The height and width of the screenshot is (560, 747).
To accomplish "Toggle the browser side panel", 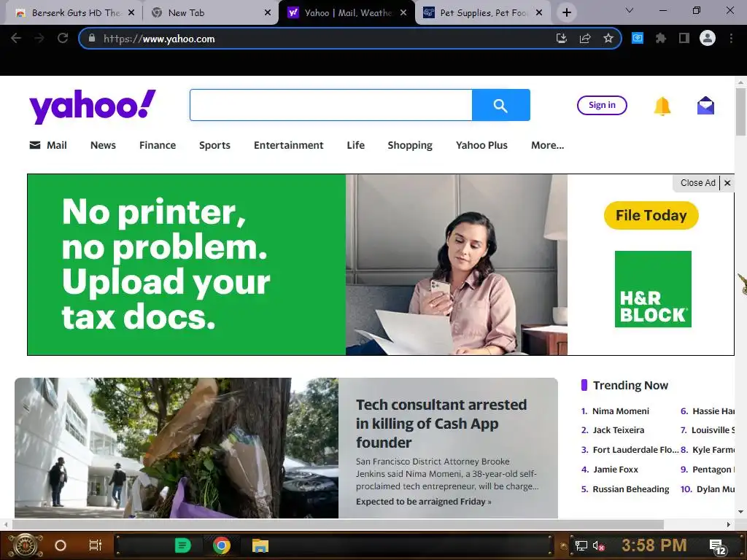I will point(684,38).
